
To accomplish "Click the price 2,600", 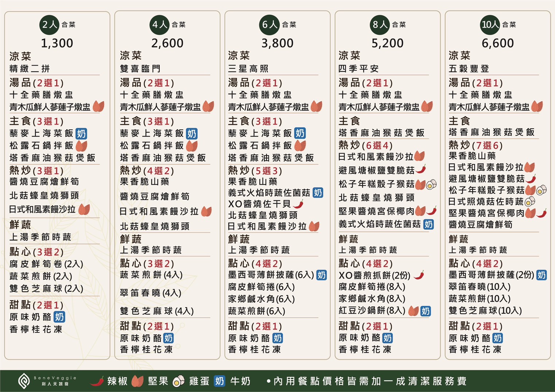I will 167,43.
